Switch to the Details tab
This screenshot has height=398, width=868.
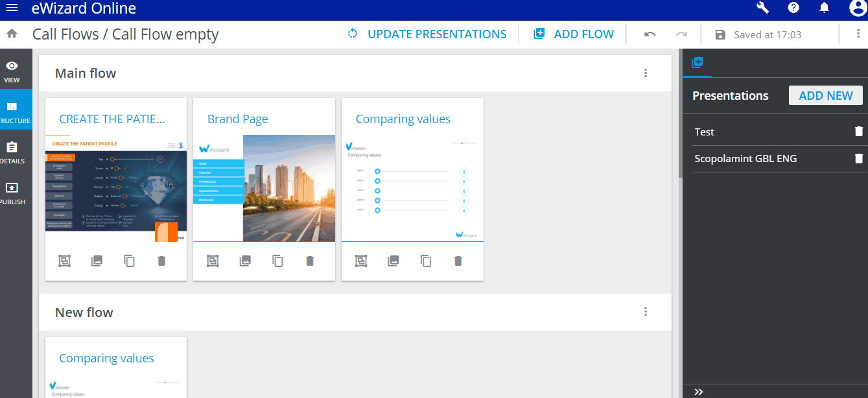(x=12, y=152)
